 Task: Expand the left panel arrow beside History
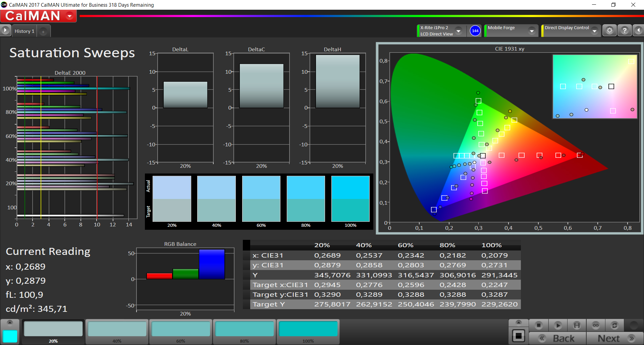pos(5,31)
